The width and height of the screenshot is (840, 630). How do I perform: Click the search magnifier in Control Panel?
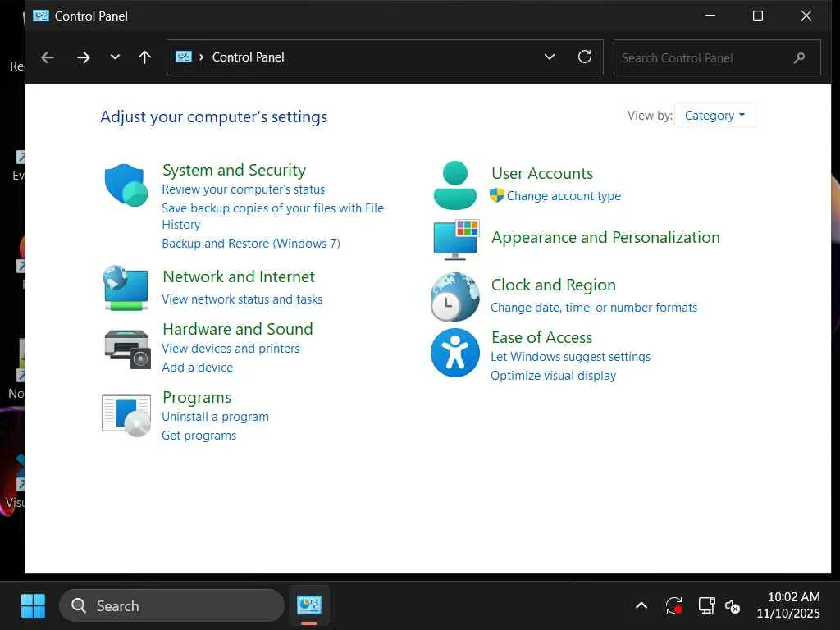tap(799, 57)
